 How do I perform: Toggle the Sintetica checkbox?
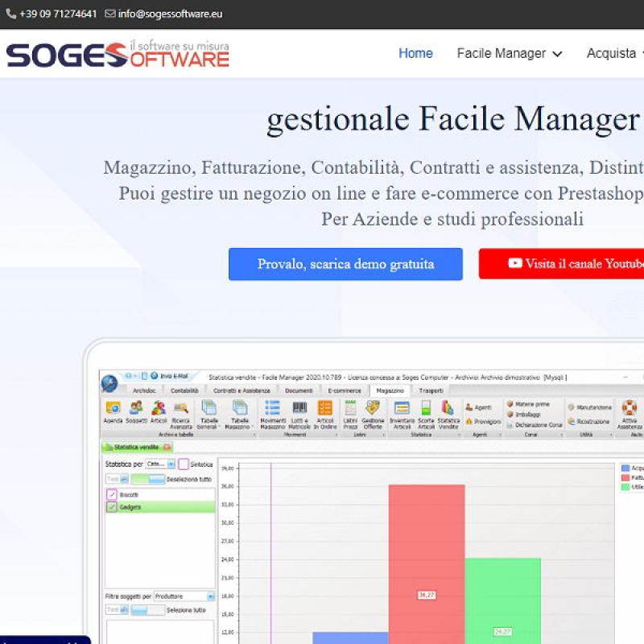pos(184,464)
